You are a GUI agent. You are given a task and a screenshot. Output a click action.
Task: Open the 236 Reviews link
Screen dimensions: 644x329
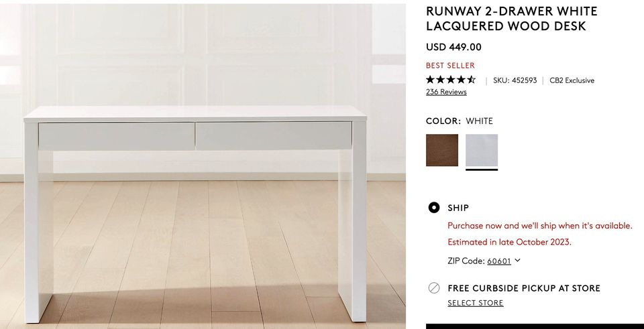[x=446, y=92]
